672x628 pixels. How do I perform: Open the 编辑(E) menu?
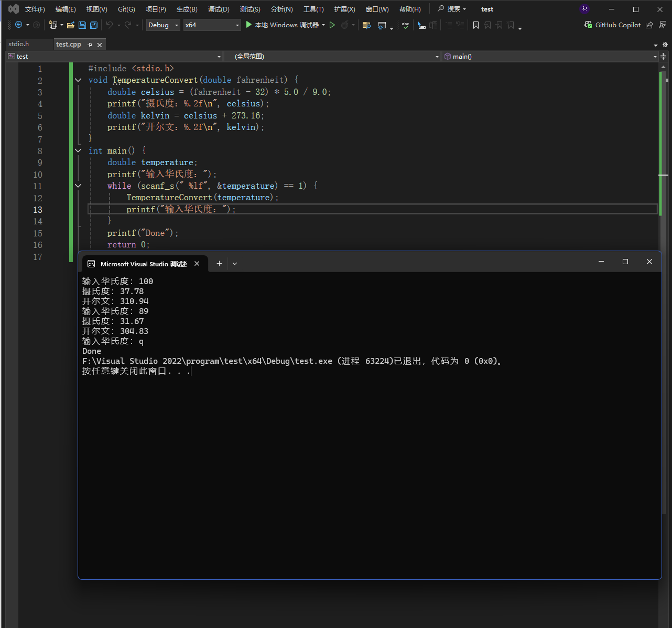coord(66,9)
